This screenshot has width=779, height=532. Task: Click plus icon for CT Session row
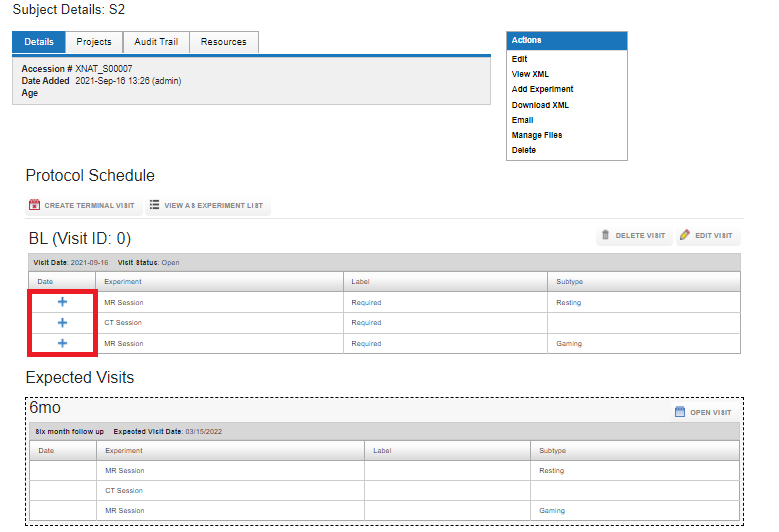coord(62,323)
